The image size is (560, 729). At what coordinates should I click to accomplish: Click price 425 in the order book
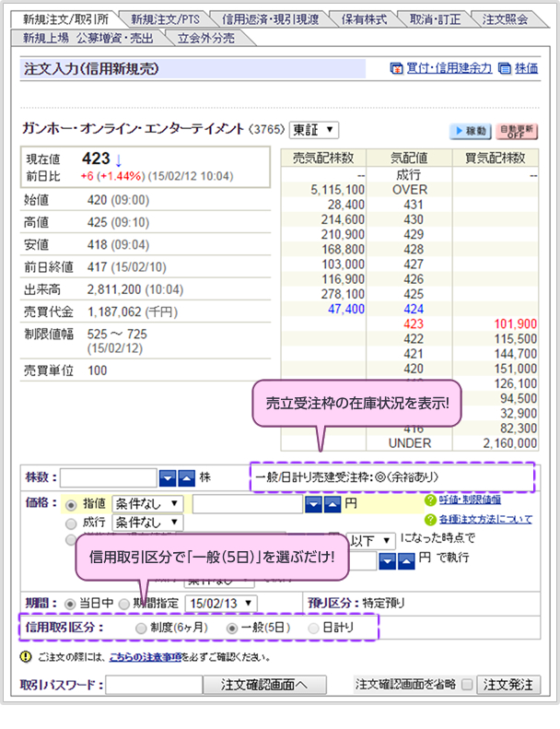(414, 294)
